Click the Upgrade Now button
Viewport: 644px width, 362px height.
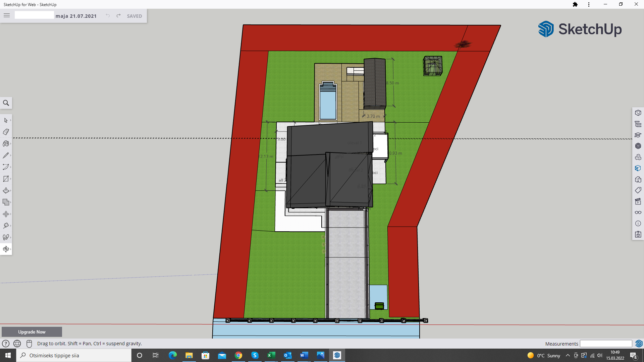32,332
